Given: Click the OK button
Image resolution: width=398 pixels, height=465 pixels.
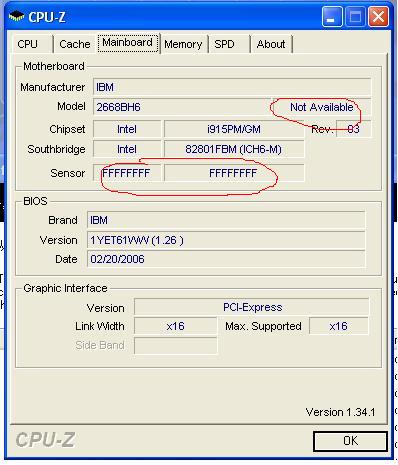Looking at the screenshot, I should [x=350, y=441].
